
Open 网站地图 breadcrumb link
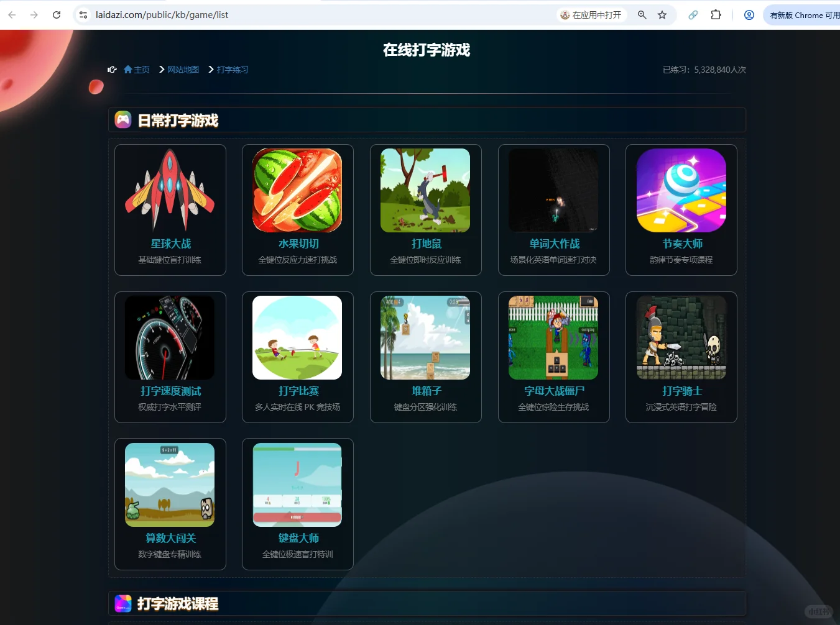pyautogui.click(x=183, y=70)
